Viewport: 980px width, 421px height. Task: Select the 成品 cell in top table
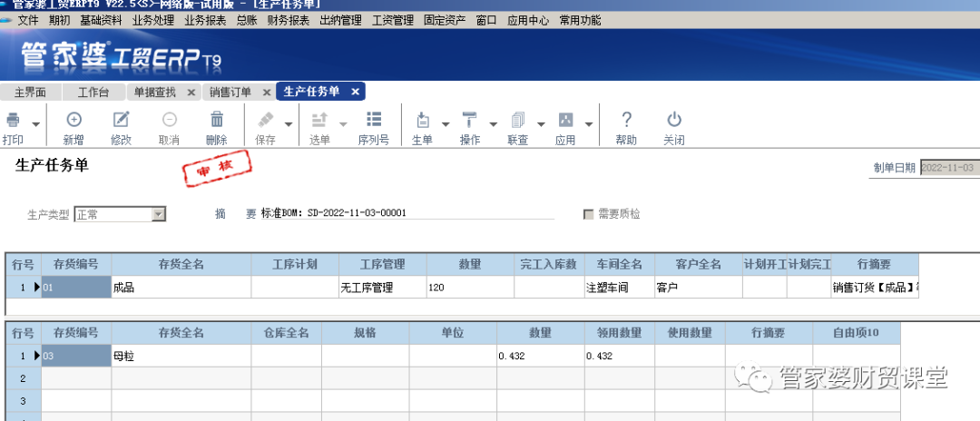181,288
